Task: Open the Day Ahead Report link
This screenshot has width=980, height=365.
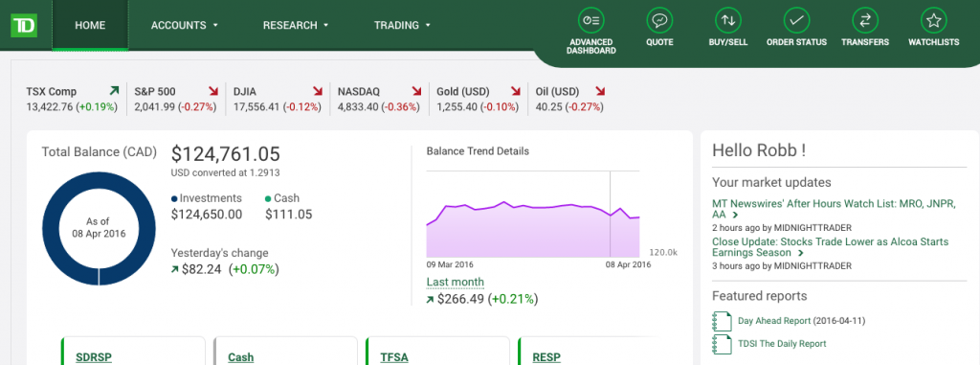Action: 773,321
